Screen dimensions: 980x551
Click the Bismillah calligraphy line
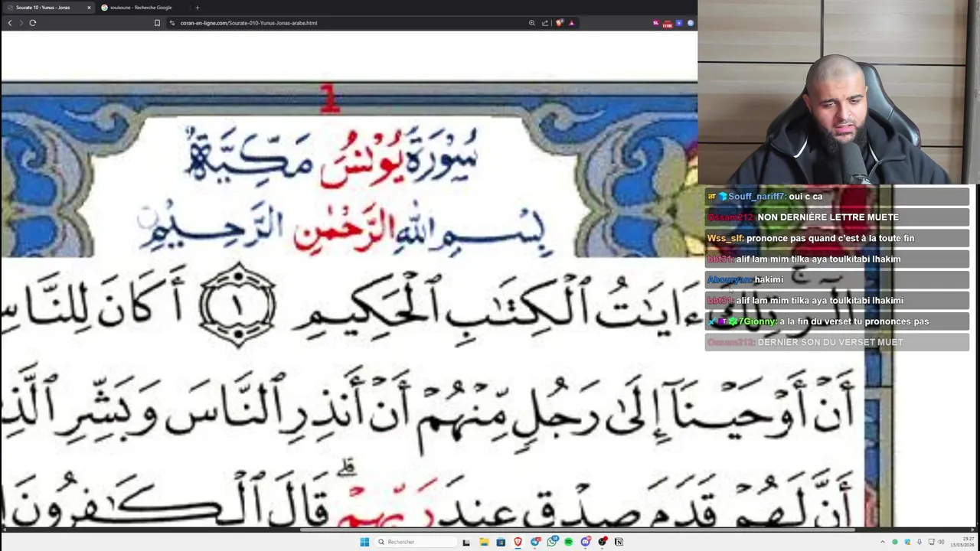click(343, 230)
